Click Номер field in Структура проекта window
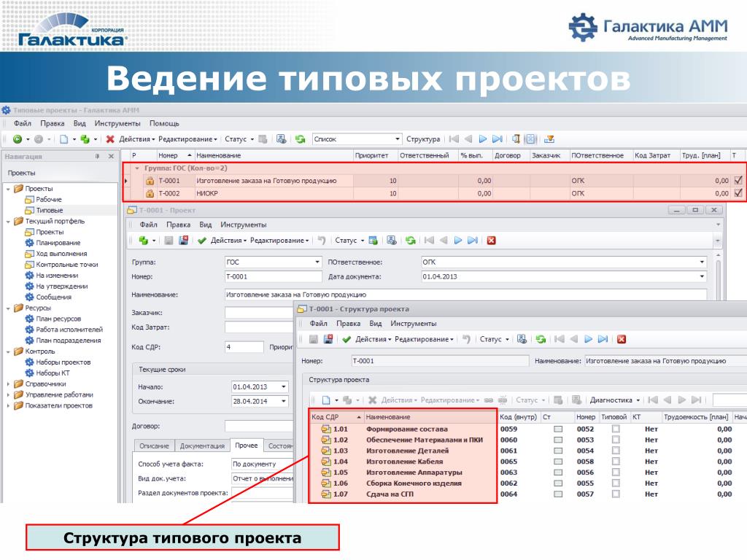Screen dimensions: 747x560 pyautogui.click(x=440, y=361)
